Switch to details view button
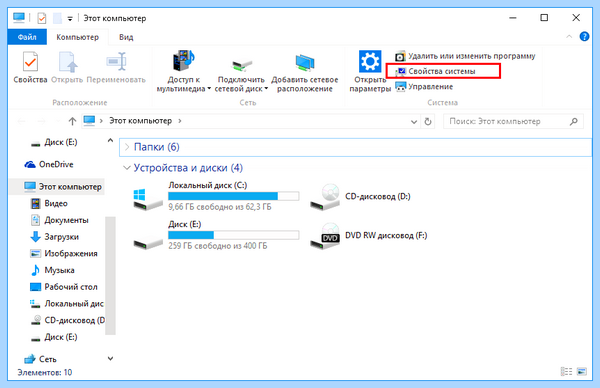This screenshot has width=600, height=388. 566,372
